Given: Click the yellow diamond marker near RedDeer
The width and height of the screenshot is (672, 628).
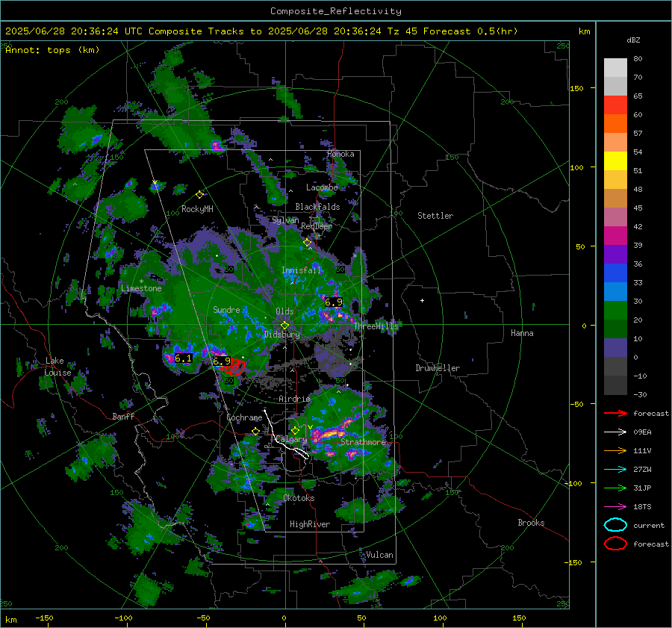Looking at the screenshot, I should click(x=308, y=243).
